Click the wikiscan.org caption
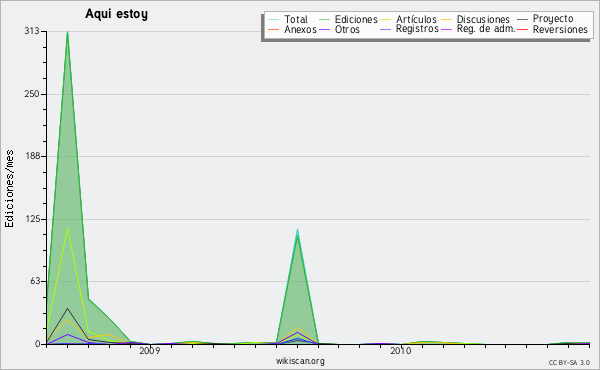The width and height of the screenshot is (600, 370). tap(300, 361)
